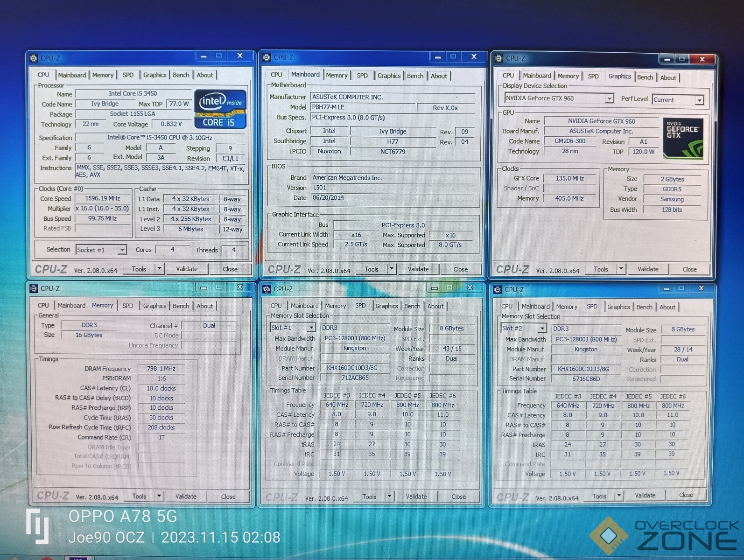This screenshot has height=560, width=744.
Task: Click the DRAM Frequency value "798.1 MHz"
Action: click(x=161, y=369)
